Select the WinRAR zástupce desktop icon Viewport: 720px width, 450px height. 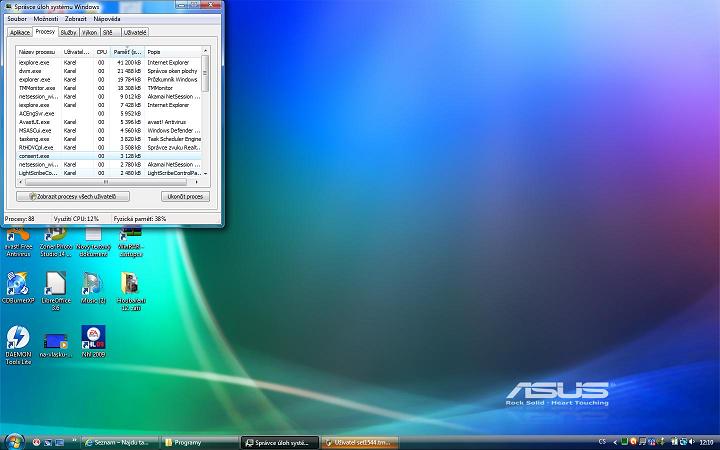tap(130, 241)
